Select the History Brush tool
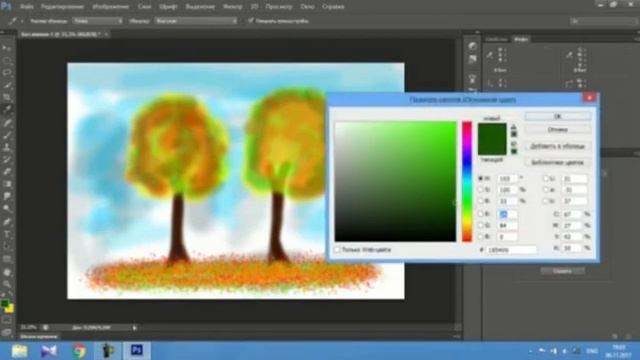 (x=7, y=159)
